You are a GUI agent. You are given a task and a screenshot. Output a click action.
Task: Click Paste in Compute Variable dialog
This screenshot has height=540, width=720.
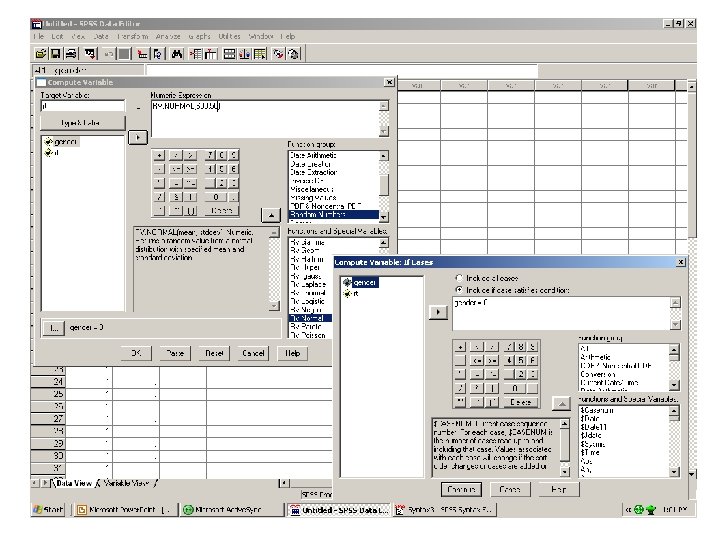tap(175, 353)
